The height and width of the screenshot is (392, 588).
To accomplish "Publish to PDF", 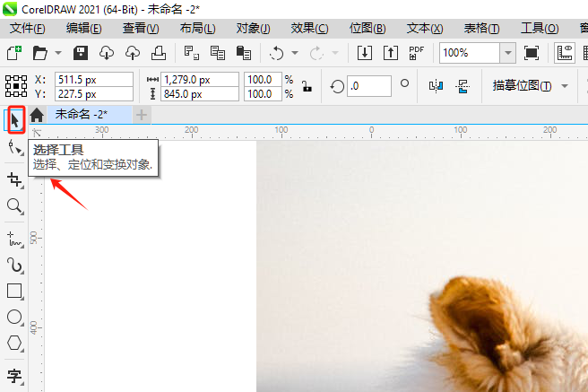I will (416, 53).
